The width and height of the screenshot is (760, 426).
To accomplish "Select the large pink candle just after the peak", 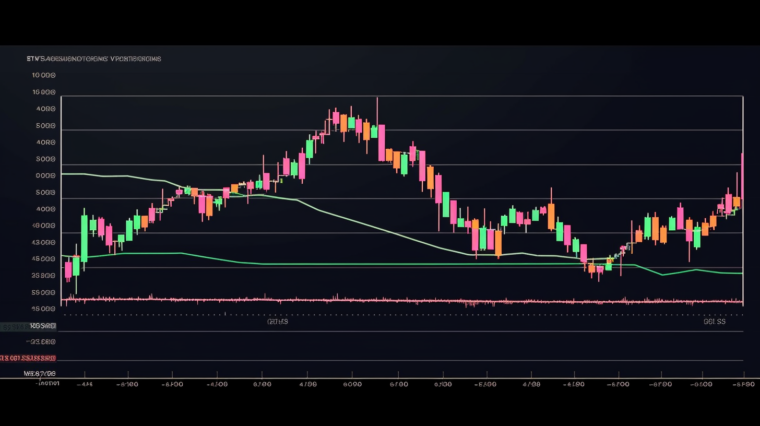I will tap(381, 141).
